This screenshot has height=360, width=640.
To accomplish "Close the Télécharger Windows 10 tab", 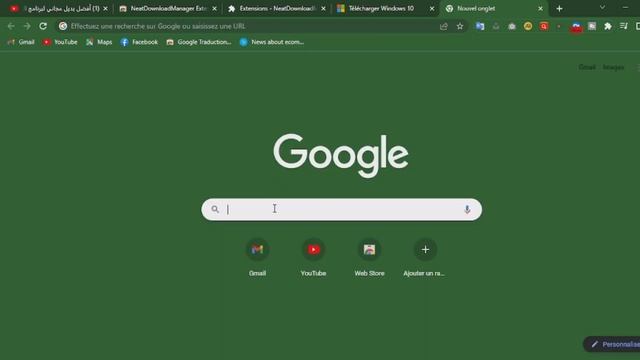I will tap(432, 9).
